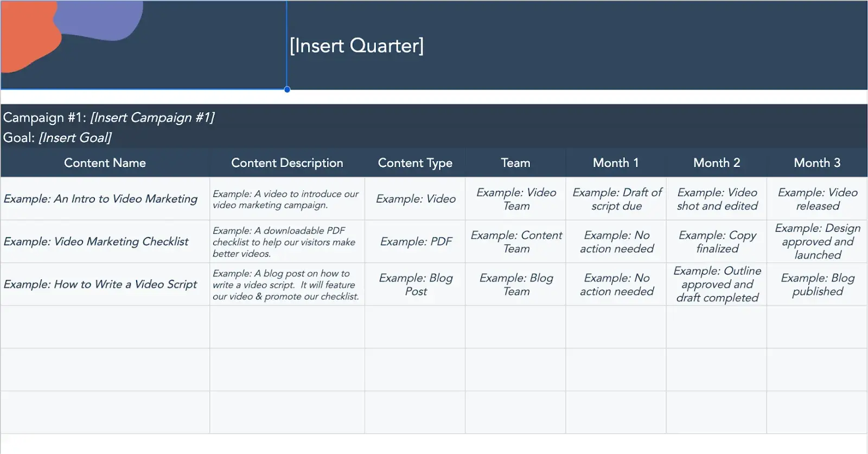Image resolution: width=868 pixels, height=454 pixels.
Task: Select the Campaign #1 title line
Action: 108,118
